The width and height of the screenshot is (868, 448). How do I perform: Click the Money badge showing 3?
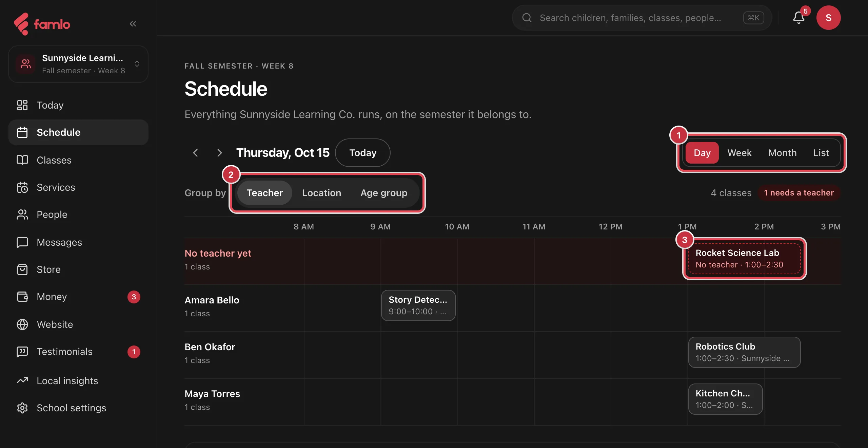point(134,297)
